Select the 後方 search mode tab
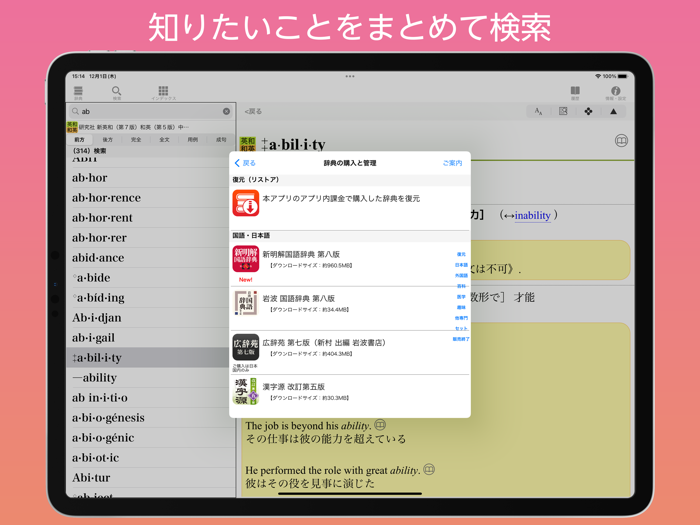 pyautogui.click(x=108, y=140)
